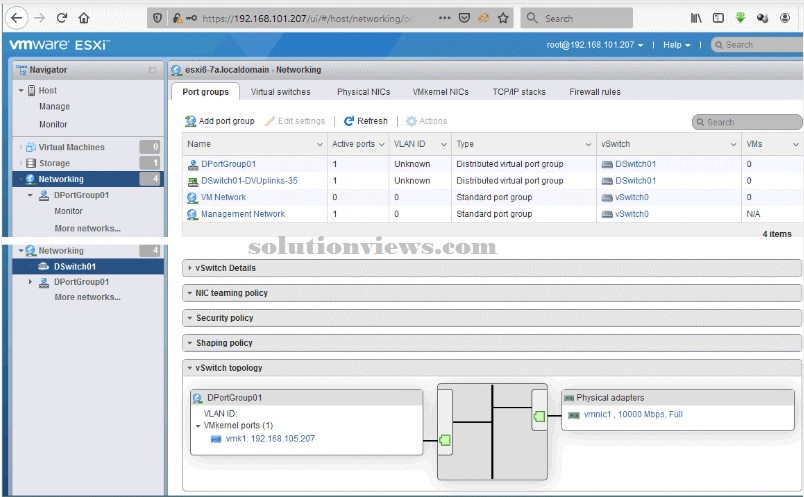This screenshot has width=804, height=497.
Task: Click the Actions gear icon
Action: click(x=411, y=121)
